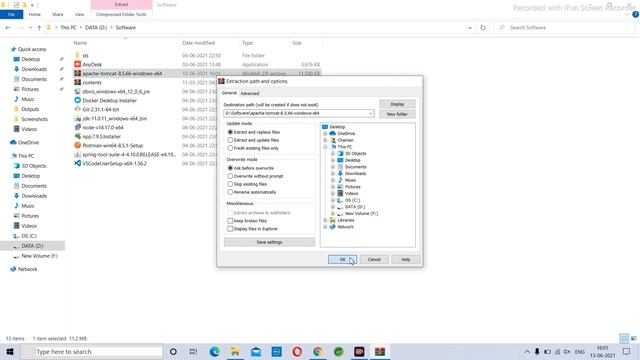Select 'Fresh existing files only' radio option

click(230, 148)
